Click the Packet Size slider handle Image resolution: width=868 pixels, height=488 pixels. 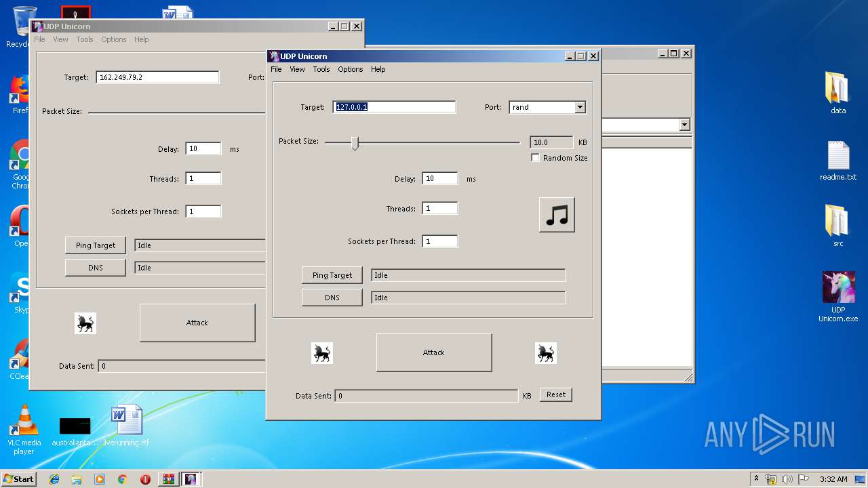pyautogui.click(x=355, y=143)
